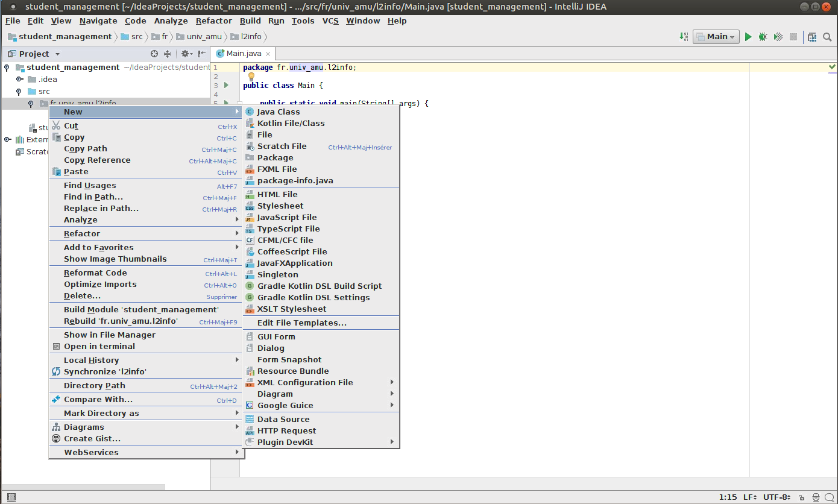838x504 pixels.
Task: Expand Google Guice submenu
Action: pos(321,405)
